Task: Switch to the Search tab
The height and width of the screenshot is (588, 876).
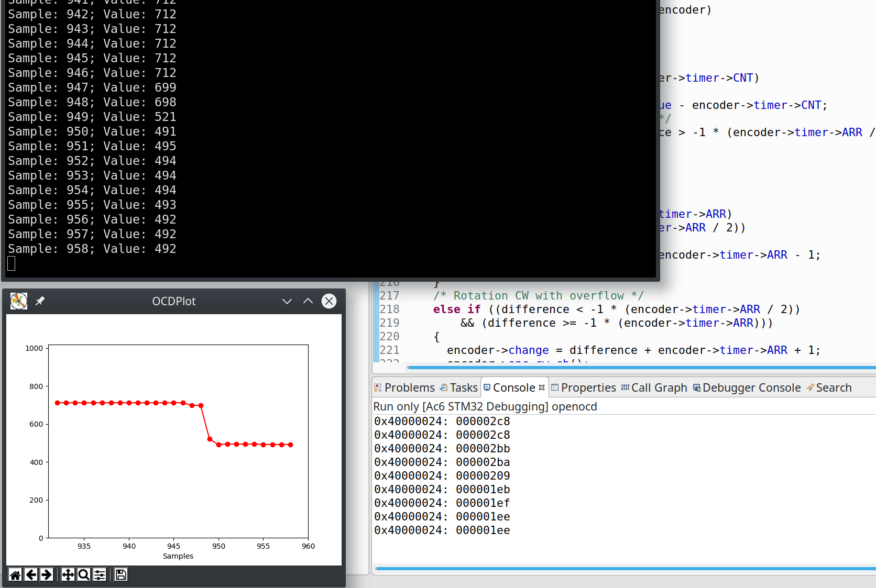Action: coord(829,388)
